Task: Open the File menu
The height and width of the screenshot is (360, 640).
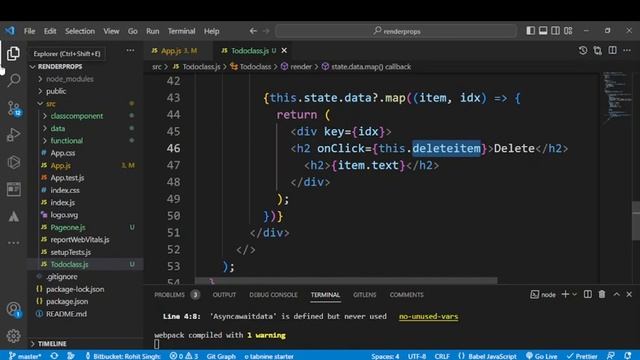Action: coord(29,31)
